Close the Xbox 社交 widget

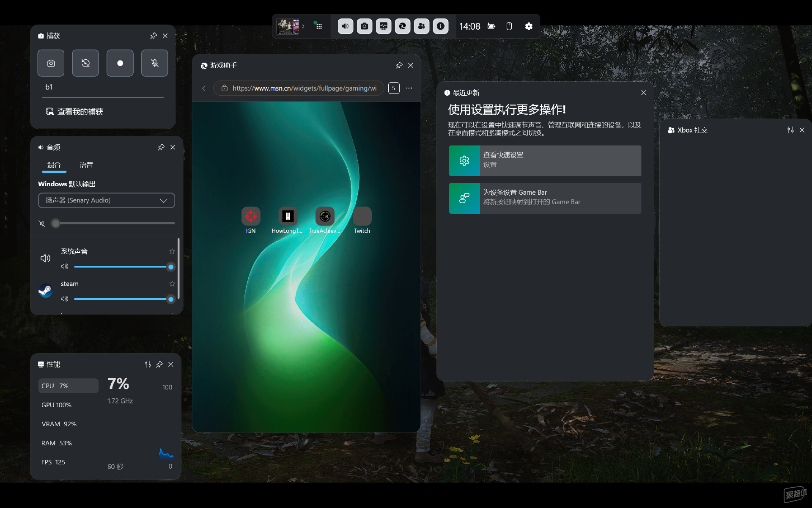(x=802, y=130)
